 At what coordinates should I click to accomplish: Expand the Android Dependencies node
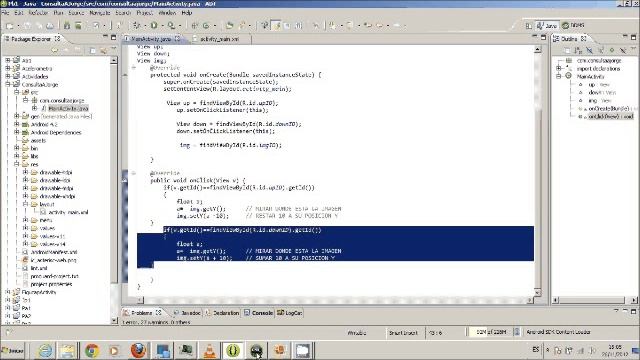tap(17, 132)
